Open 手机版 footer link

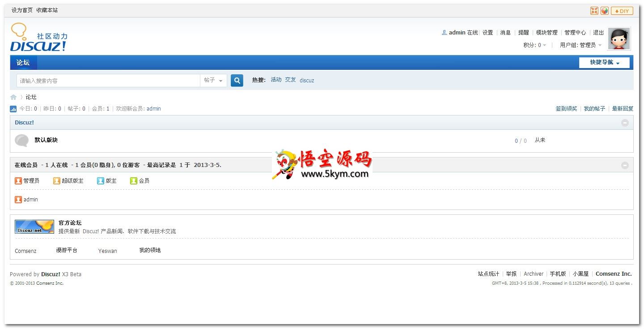click(x=558, y=274)
